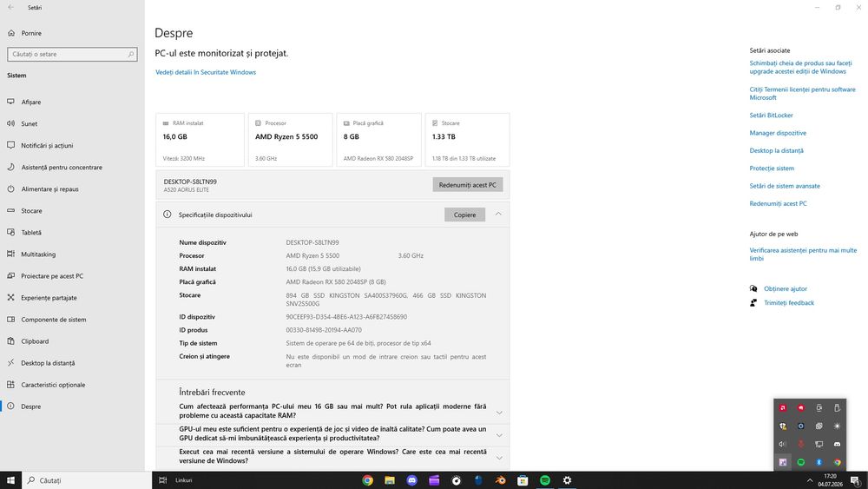Click the Bluetooth icon in tray overflow

819,462
